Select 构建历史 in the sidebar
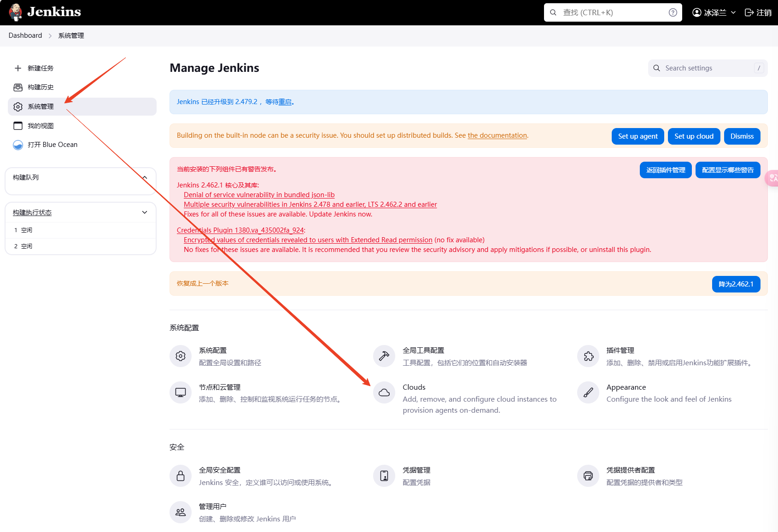778x532 pixels. click(x=41, y=87)
